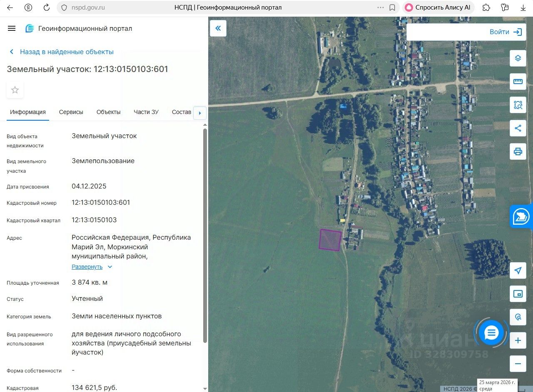The image size is (533, 392).
Task: Reload the page
Action: 47,7
